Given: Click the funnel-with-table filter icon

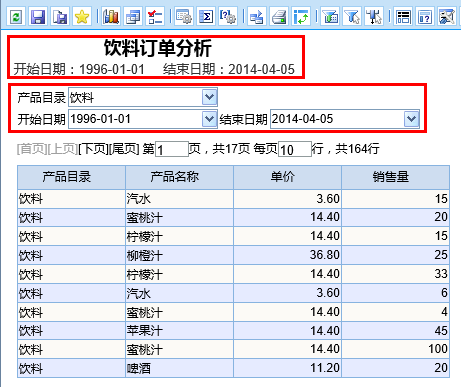Looking at the screenshot, I should click(330, 17).
